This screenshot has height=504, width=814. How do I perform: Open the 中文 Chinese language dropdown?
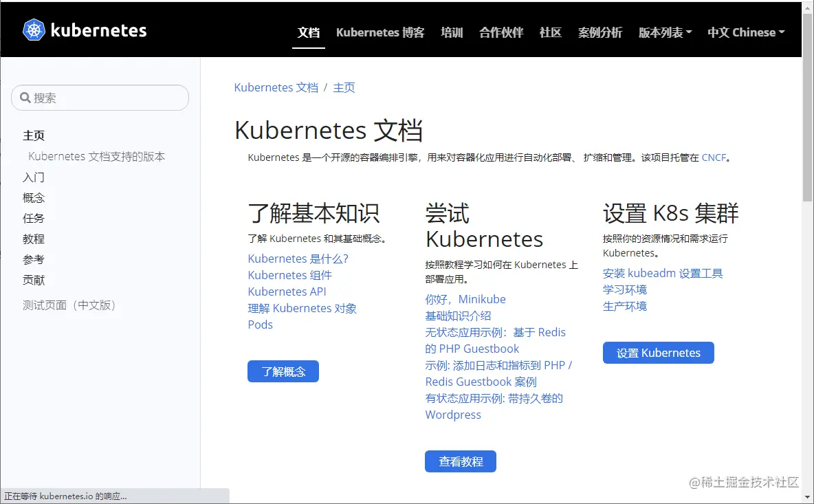point(746,32)
